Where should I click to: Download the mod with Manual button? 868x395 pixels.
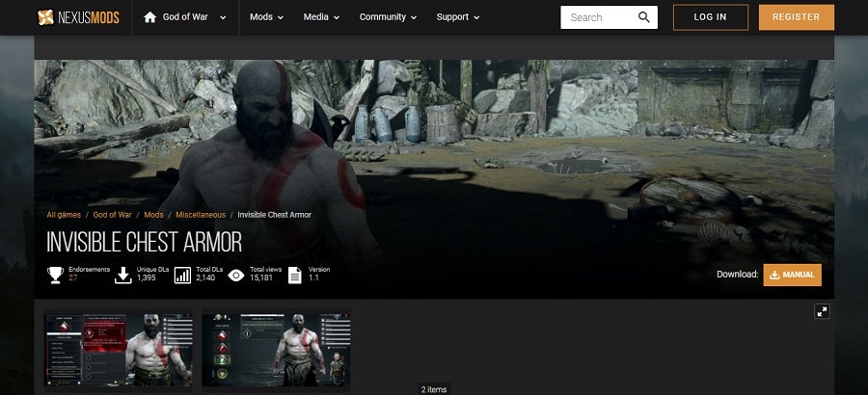coord(792,275)
